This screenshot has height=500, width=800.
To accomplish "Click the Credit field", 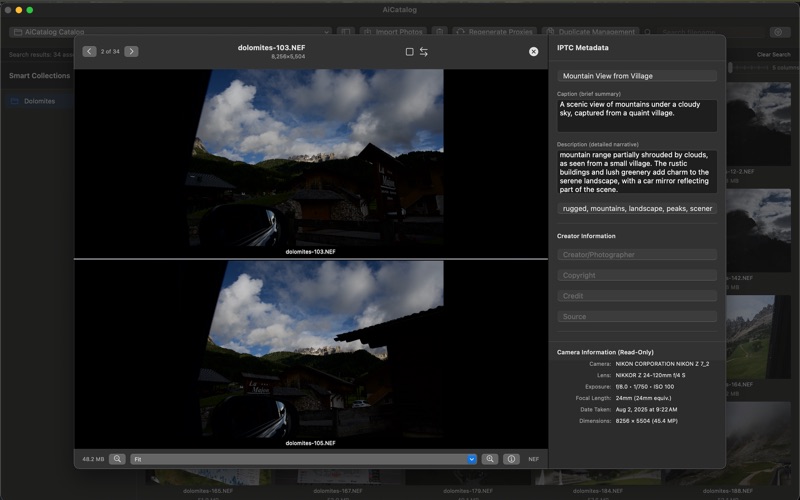I will (637, 296).
